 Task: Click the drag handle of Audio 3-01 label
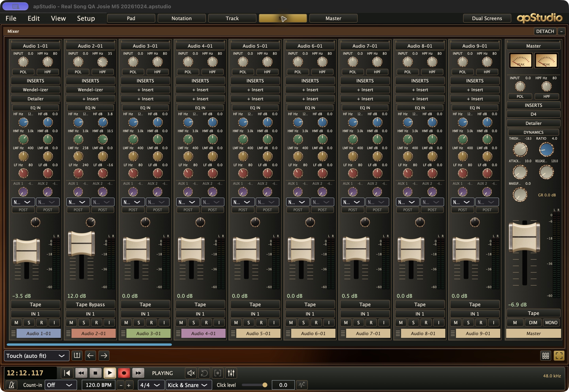click(123, 333)
